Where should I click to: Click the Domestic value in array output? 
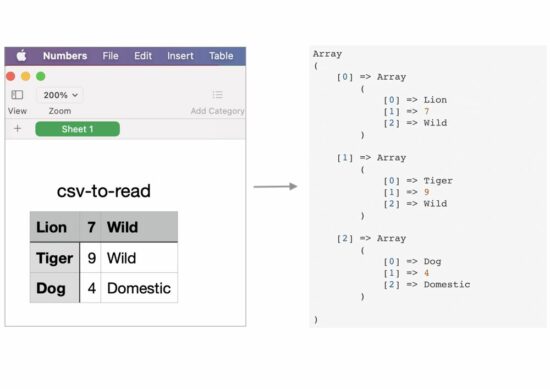point(447,284)
